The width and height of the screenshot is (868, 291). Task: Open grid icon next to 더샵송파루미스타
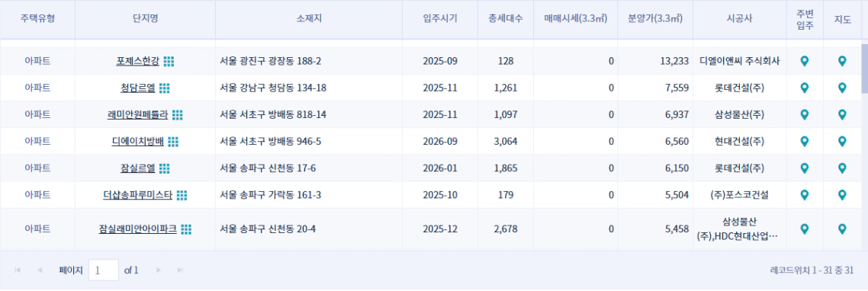click(x=182, y=195)
